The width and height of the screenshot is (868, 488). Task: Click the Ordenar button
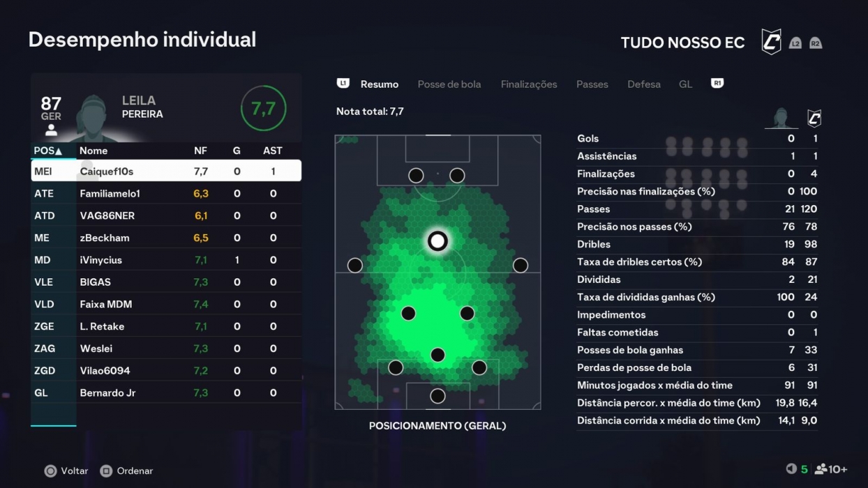126,471
